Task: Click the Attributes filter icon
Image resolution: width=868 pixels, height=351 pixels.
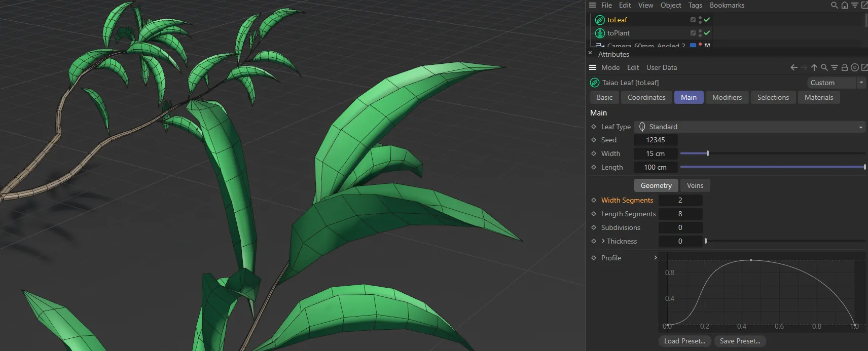Action: coord(835,67)
